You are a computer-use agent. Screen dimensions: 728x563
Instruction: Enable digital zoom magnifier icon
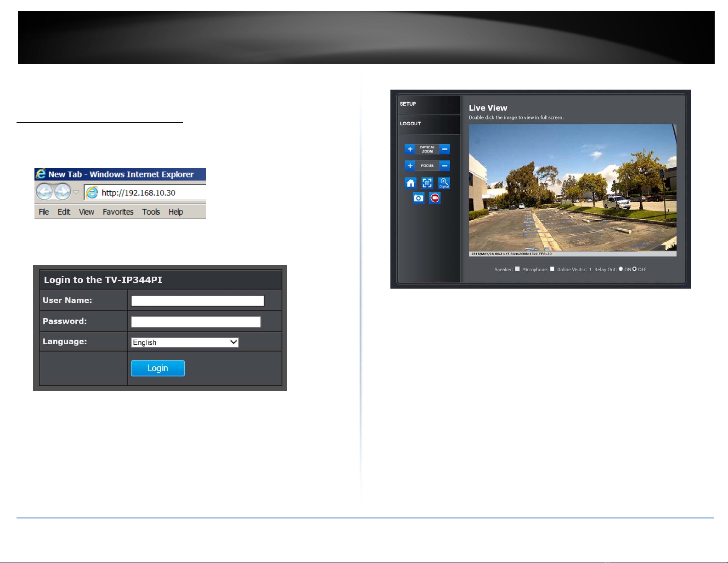(x=444, y=183)
